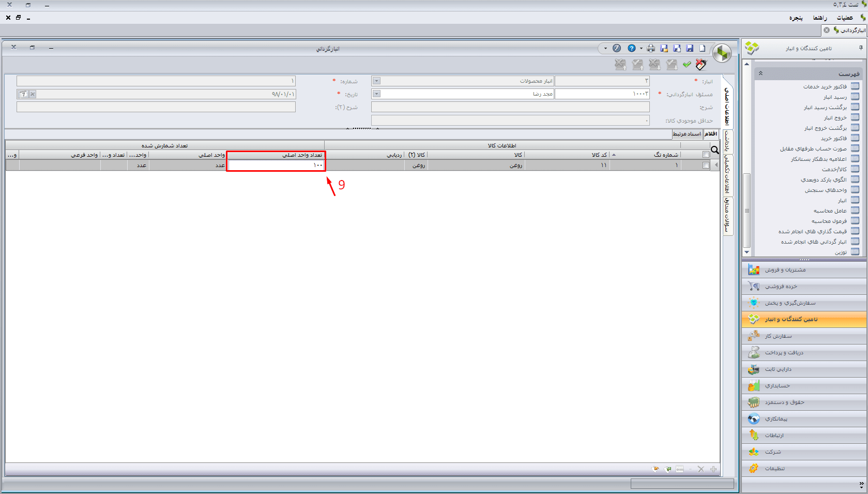Open the leftmost toolbar options dropdown arrow

605,48
